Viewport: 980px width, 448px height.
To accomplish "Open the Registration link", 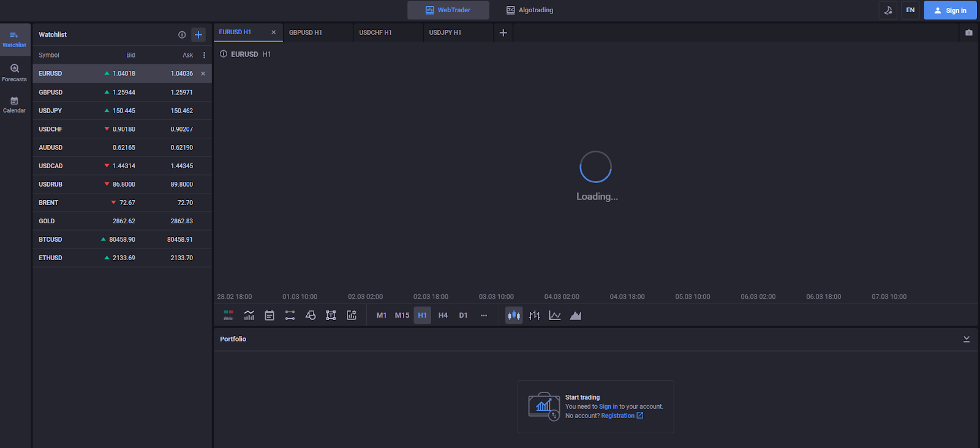I will [622, 416].
